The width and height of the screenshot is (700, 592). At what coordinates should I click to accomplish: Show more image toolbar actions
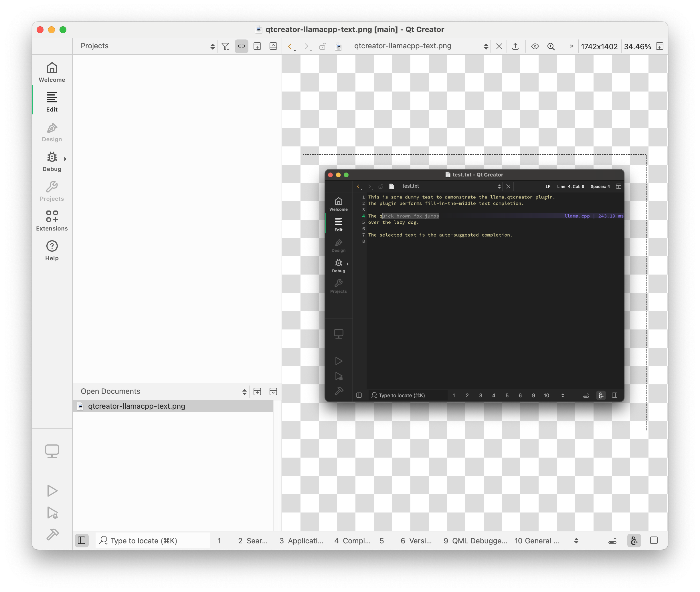point(572,46)
